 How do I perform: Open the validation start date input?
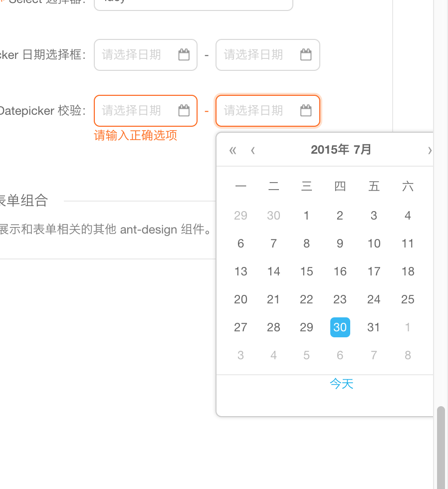click(x=137, y=111)
